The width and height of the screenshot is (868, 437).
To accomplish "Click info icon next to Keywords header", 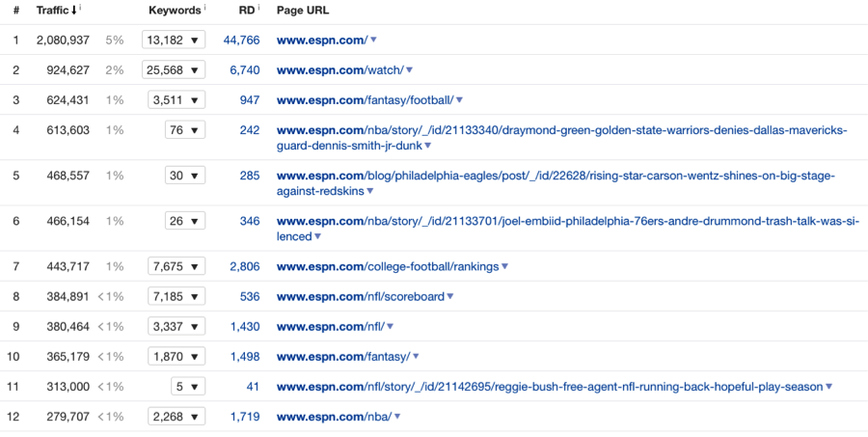I will tap(204, 7).
